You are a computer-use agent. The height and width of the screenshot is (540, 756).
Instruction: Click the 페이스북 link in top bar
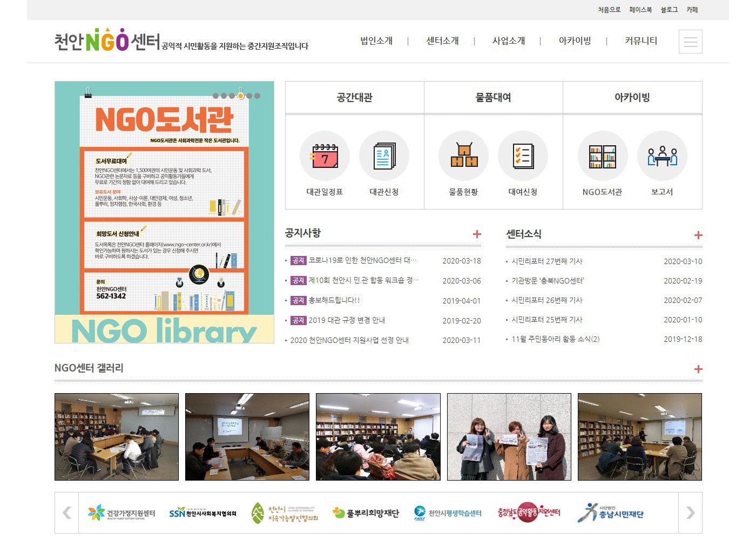tap(640, 10)
